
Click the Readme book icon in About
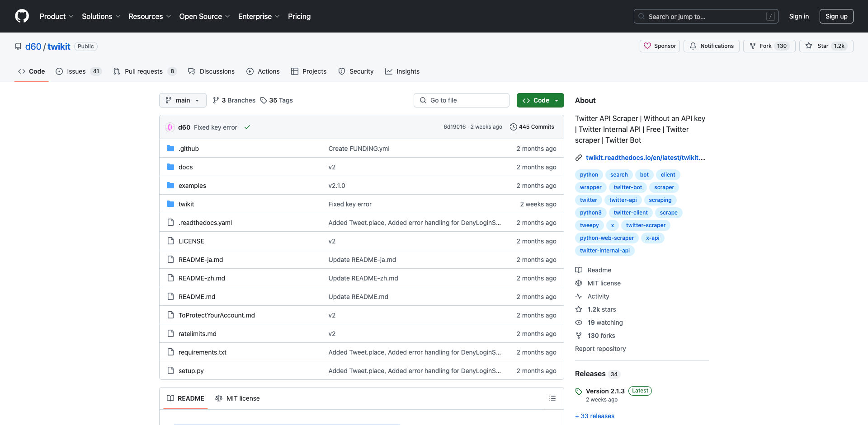(x=579, y=270)
